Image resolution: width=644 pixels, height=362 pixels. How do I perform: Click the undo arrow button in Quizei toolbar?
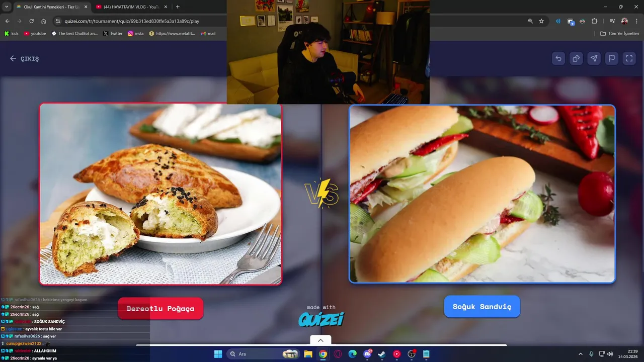(x=558, y=58)
